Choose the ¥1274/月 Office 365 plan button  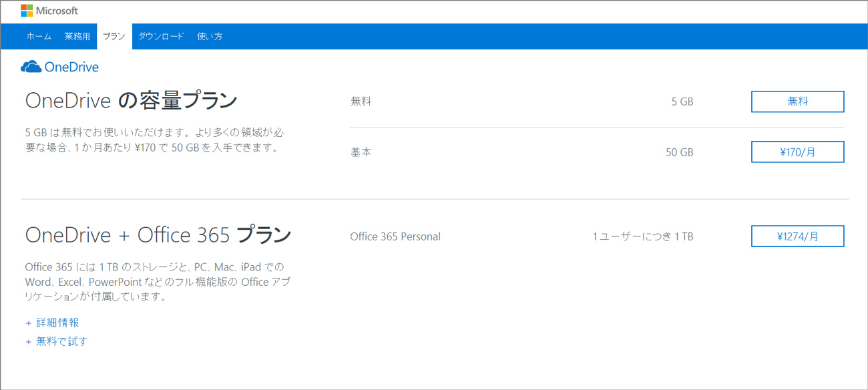point(798,236)
